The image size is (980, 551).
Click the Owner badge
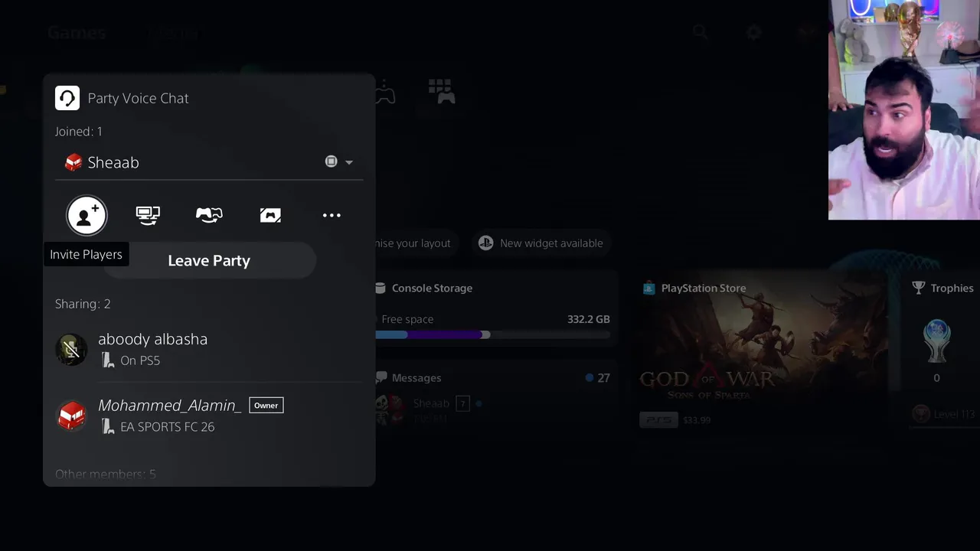(x=266, y=406)
